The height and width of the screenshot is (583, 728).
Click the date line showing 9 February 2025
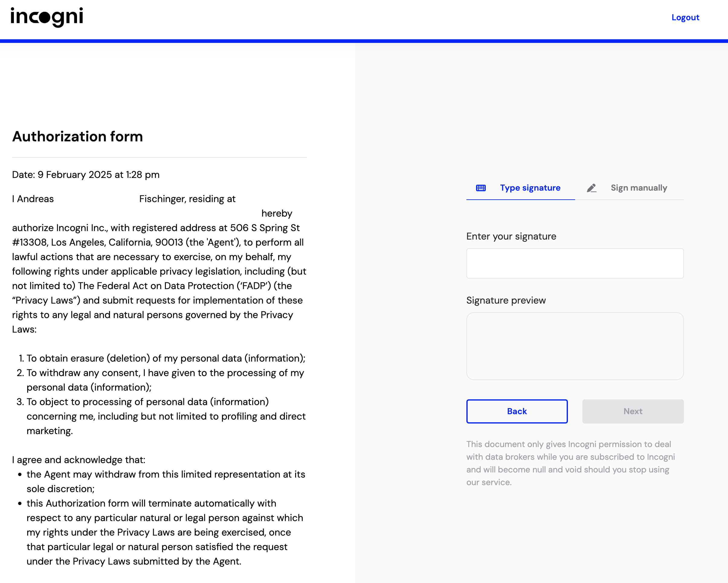coord(86,175)
